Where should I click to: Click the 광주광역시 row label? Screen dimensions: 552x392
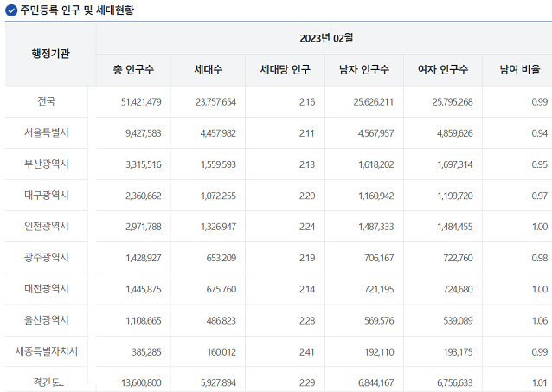[x=47, y=258]
